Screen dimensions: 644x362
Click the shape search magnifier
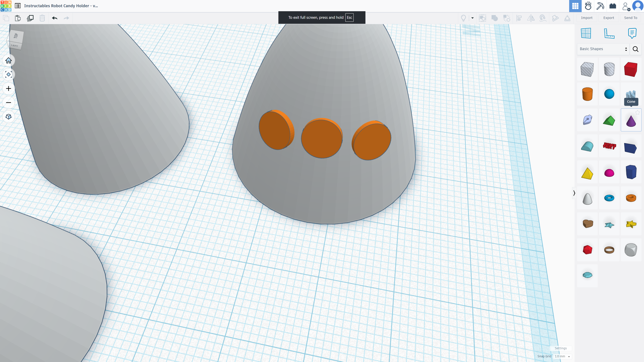point(635,49)
